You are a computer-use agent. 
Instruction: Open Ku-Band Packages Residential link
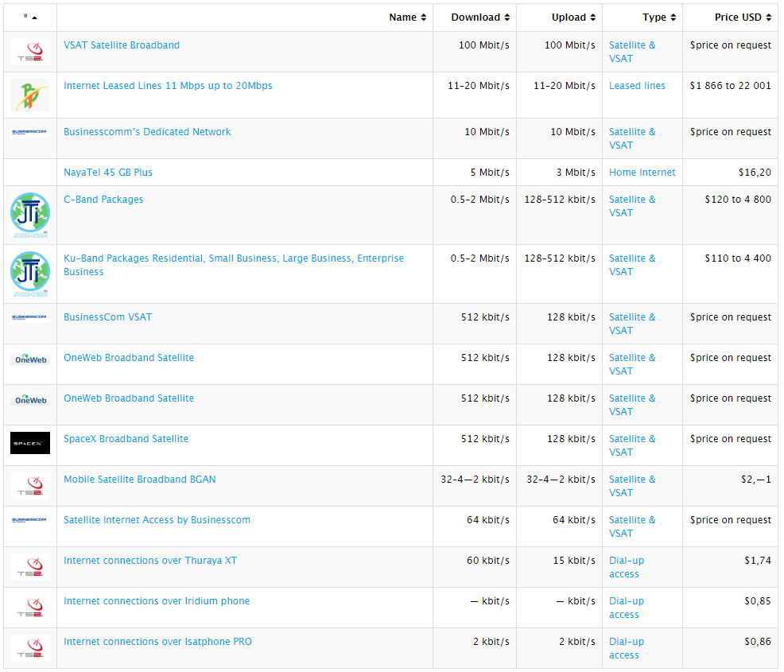pyautogui.click(x=234, y=265)
